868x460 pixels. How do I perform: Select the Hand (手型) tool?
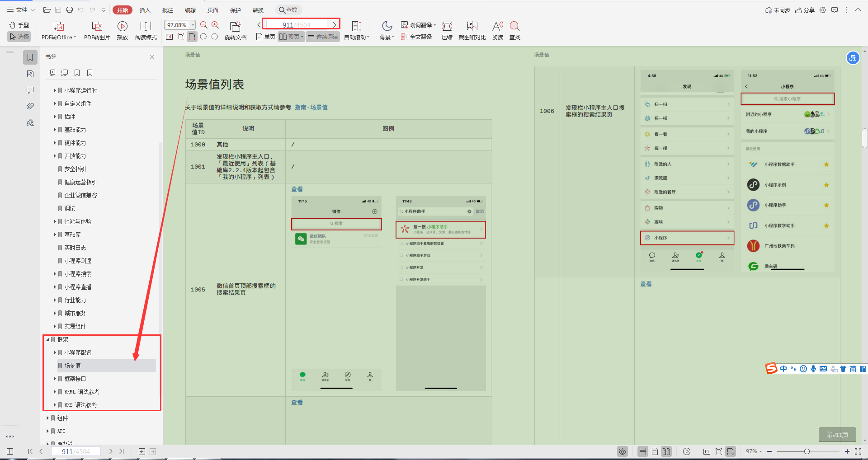(19, 25)
